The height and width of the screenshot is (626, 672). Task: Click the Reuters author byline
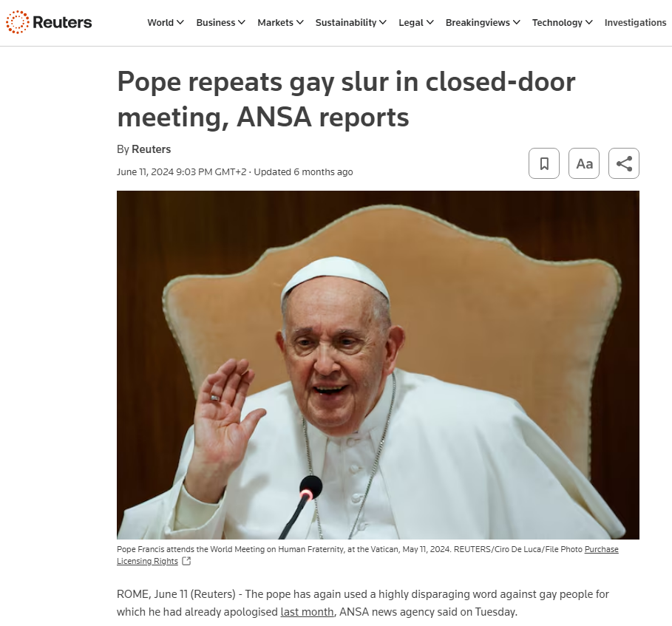click(x=151, y=149)
